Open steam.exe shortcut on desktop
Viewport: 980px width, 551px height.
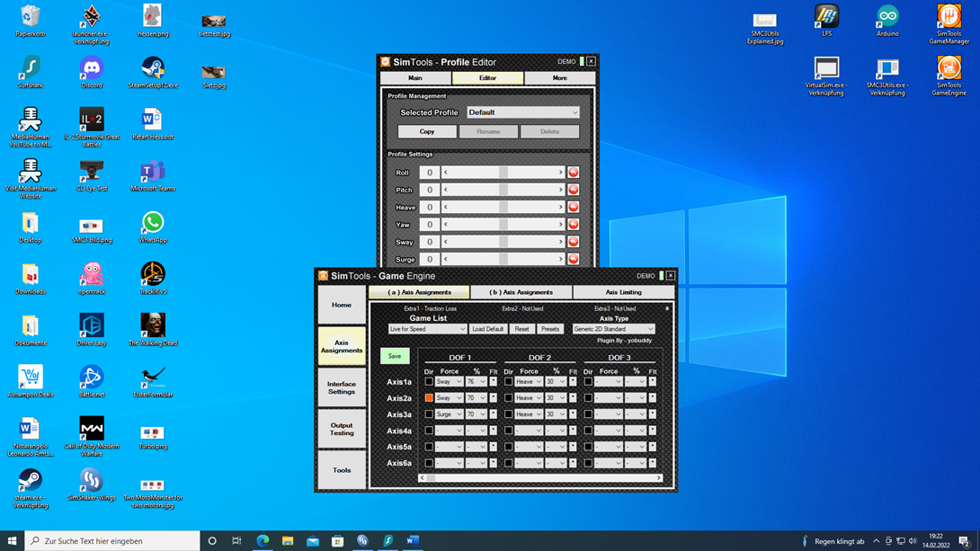click(x=30, y=487)
